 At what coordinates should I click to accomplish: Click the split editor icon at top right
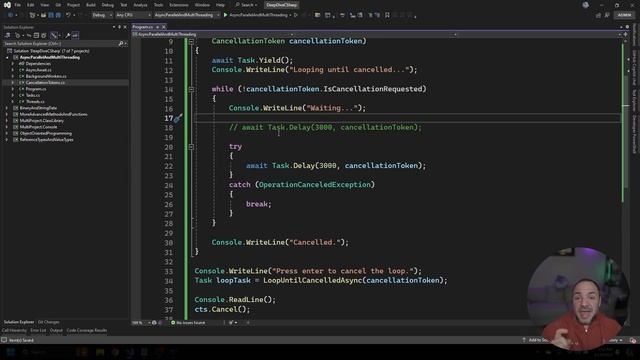click(x=625, y=34)
